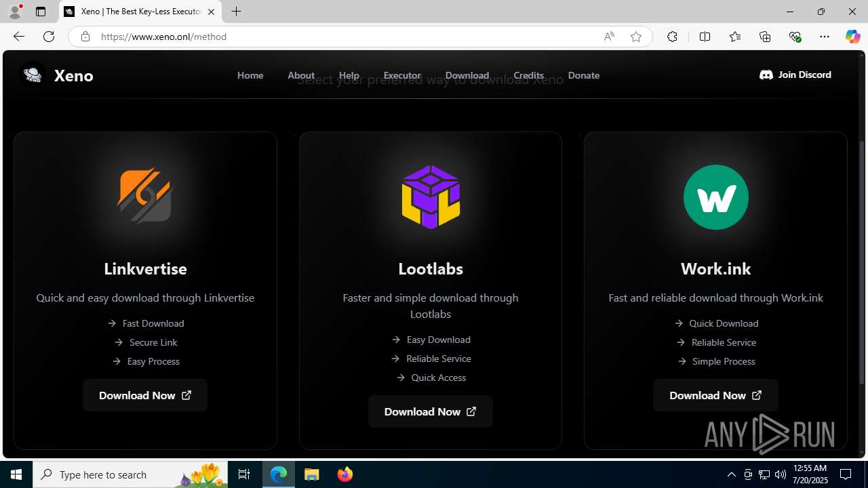Image resolution: width=868 pixels, height=488 pixels.
Task: Click the "Easy Download" feature text
Action: pyautogui.click(x=439, y=340)
